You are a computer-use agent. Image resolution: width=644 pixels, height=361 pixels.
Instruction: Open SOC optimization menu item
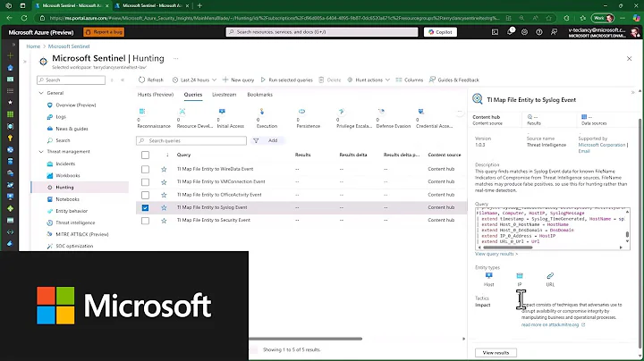tap(74, 246)
